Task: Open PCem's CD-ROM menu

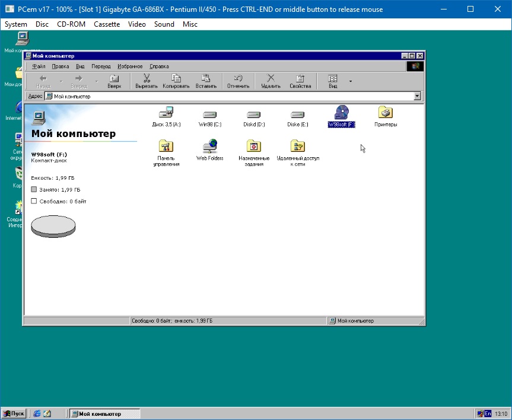Action: pos(71,24)
